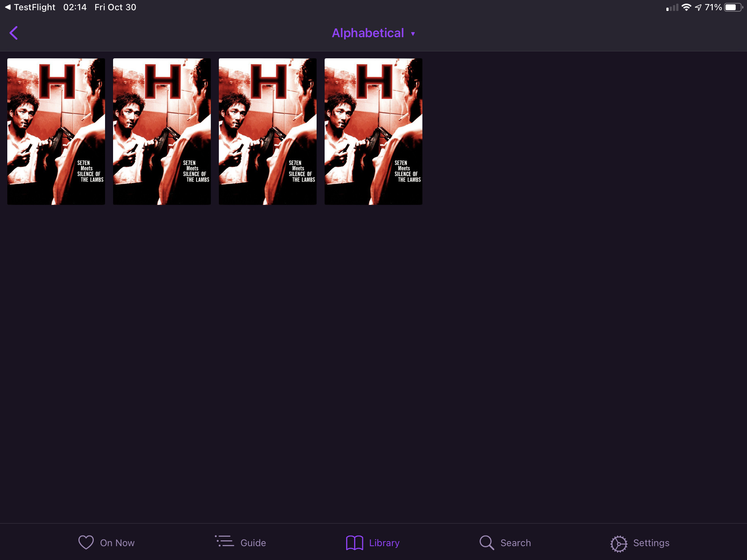This screenshot has width=747, height=560.
Task: Open the Settings tab label
Action: (x=651, y=543)
